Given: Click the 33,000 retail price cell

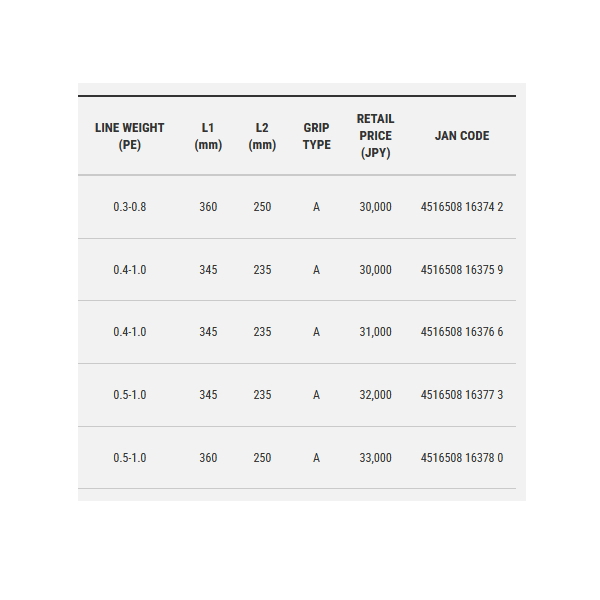Looking at the screenshot, I should pyautogui.click(x=375, y=458).
